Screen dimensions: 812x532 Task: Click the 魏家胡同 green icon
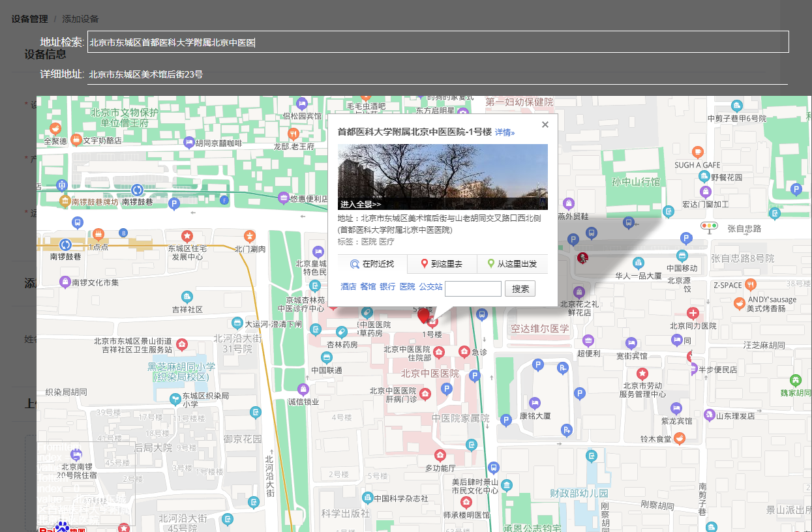[x=795, y=380]
